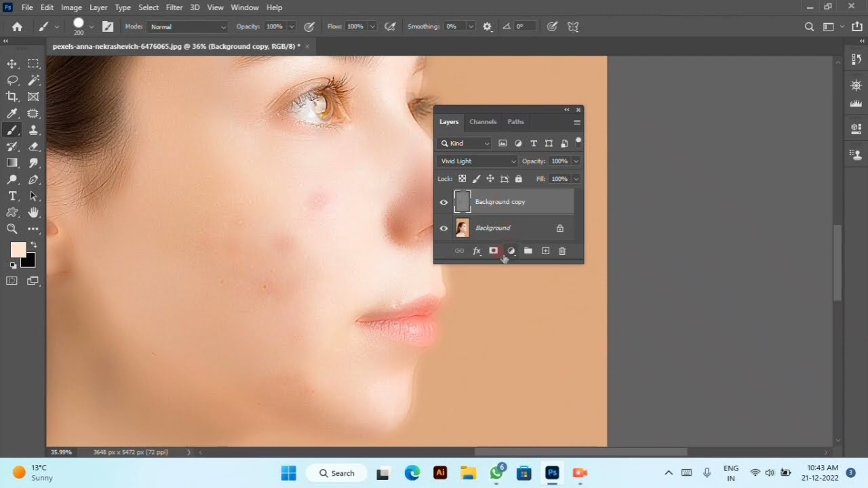Open the Brush Preset picker dropdown
This screenshot has width=868, height=488.
(x=92, y=26)
